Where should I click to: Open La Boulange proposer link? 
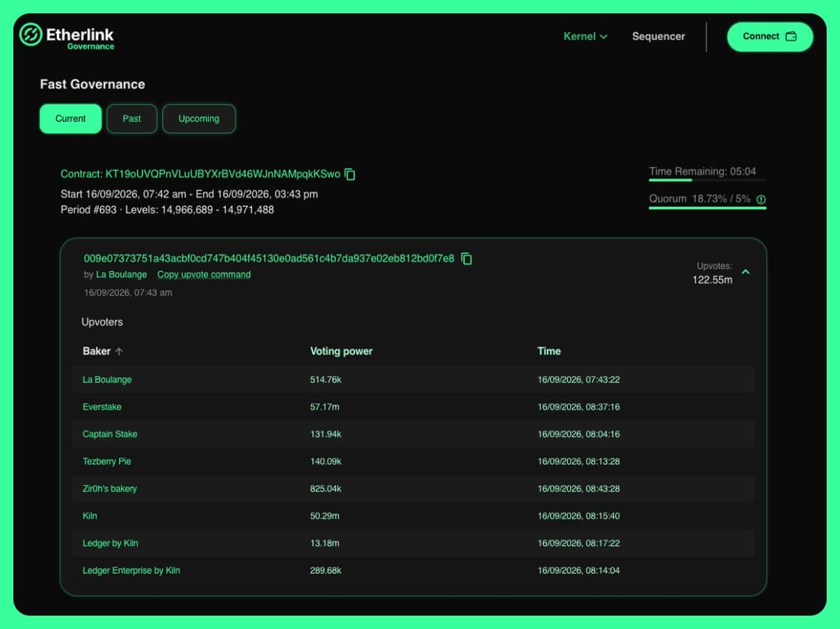point(122,275)
